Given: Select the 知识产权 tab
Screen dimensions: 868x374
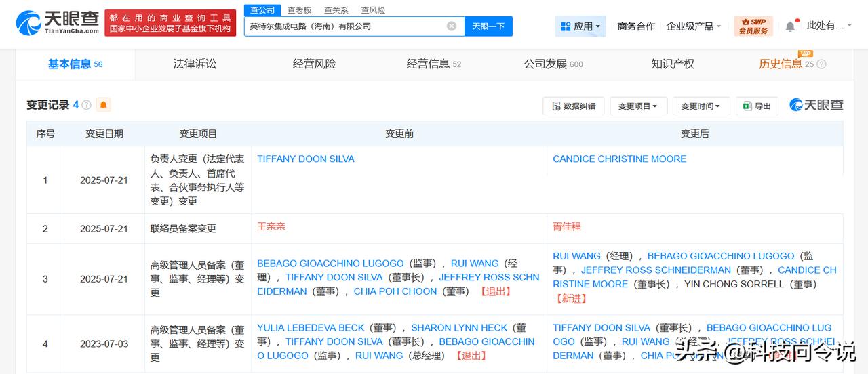Looking at the screenshot, I should click(x=673, y=64).
